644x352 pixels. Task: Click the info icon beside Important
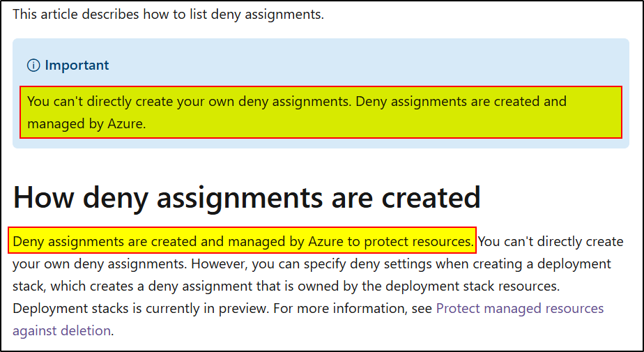(x=33, y=66)
